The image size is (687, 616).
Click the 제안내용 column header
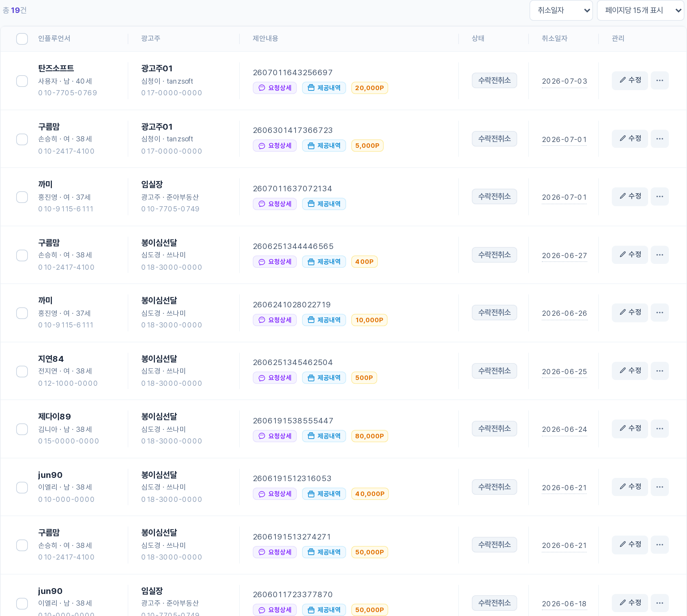[x=265, y=39]
